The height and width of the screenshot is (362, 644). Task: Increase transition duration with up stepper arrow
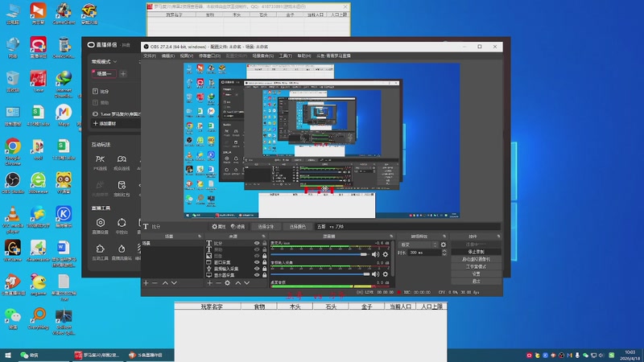tap(444, 251)
